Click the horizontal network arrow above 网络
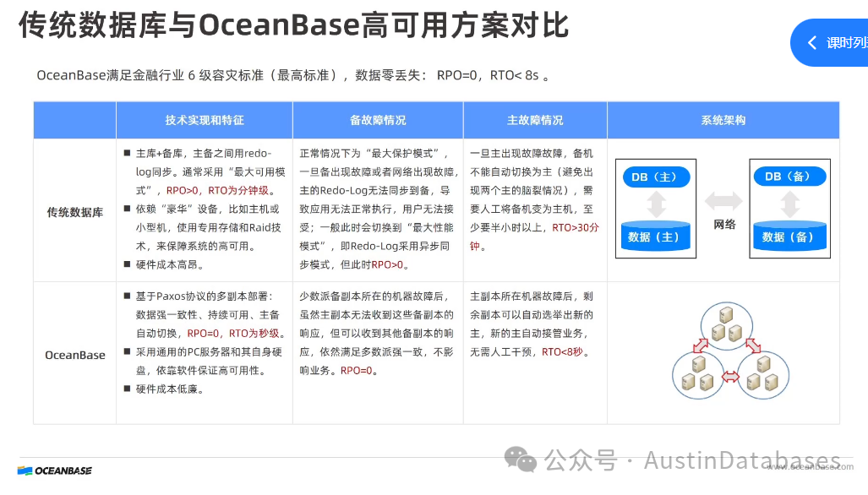 tap(723, 201)
